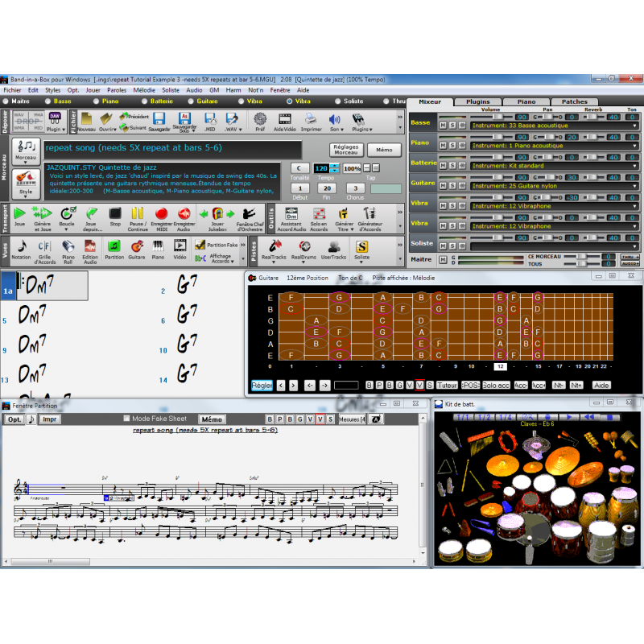Viewport: 644px width, 644px height.
Task: Open Solo en Accords tool
Action: [x=319, y=213]
